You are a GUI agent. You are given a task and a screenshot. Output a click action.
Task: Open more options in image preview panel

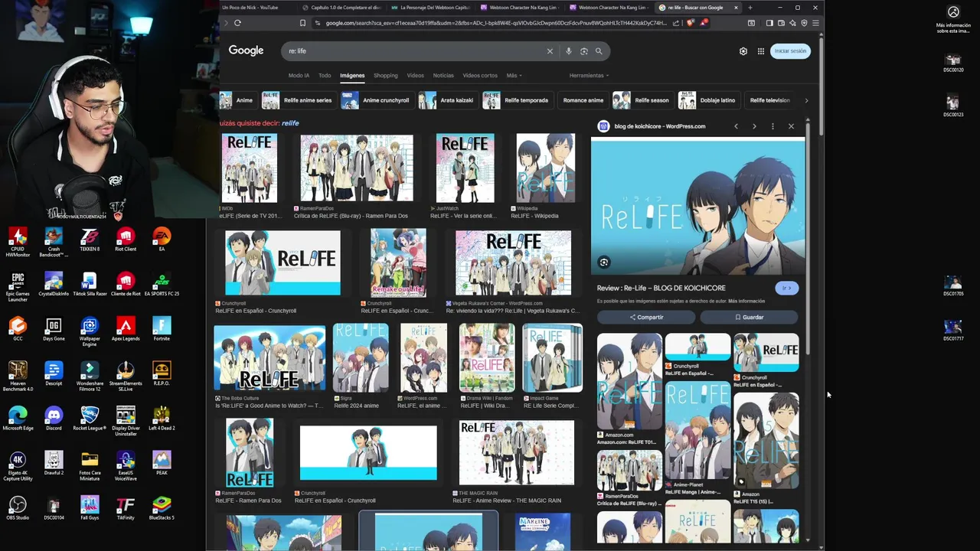tap(773, 126)
